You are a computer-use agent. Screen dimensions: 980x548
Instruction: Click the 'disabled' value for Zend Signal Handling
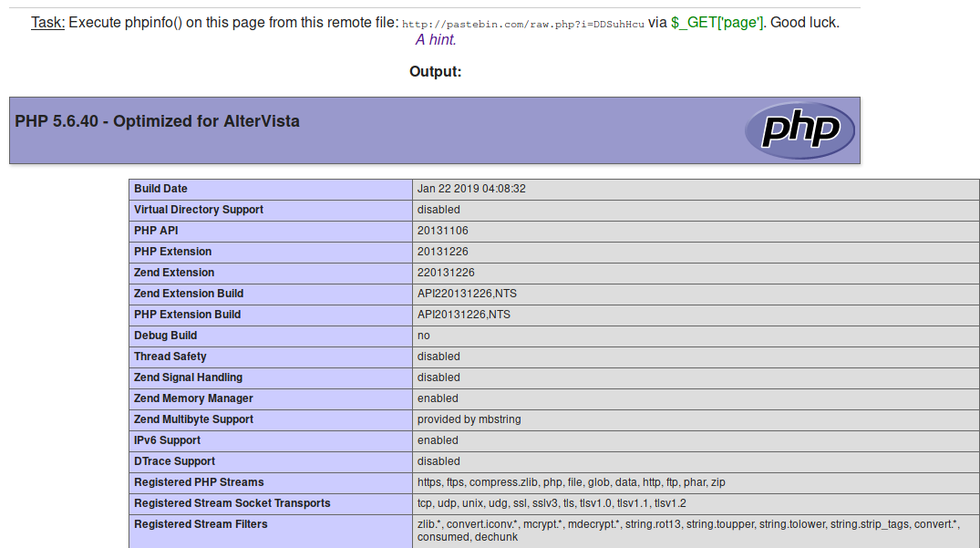coord(438,377)
